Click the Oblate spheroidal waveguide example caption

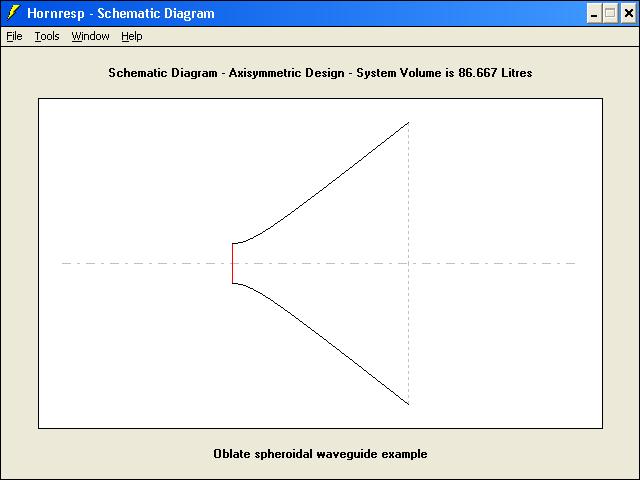pos(320,454)
